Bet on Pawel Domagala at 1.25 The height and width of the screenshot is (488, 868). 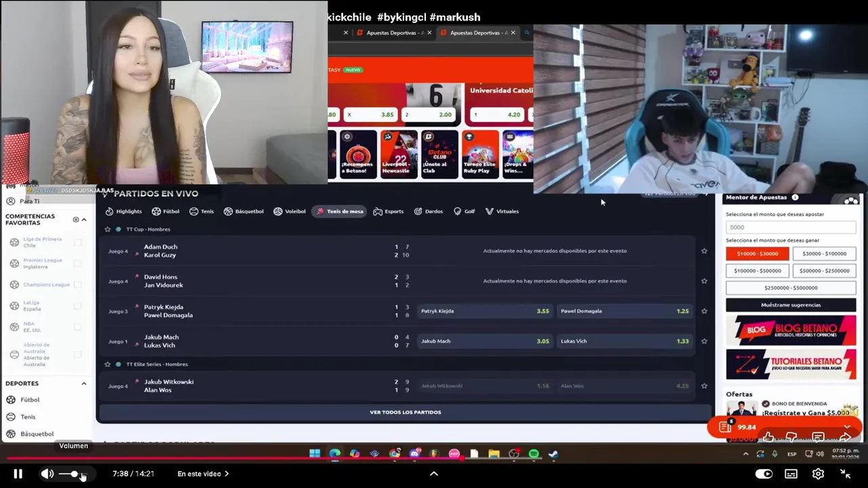click(x=625, y=311)
